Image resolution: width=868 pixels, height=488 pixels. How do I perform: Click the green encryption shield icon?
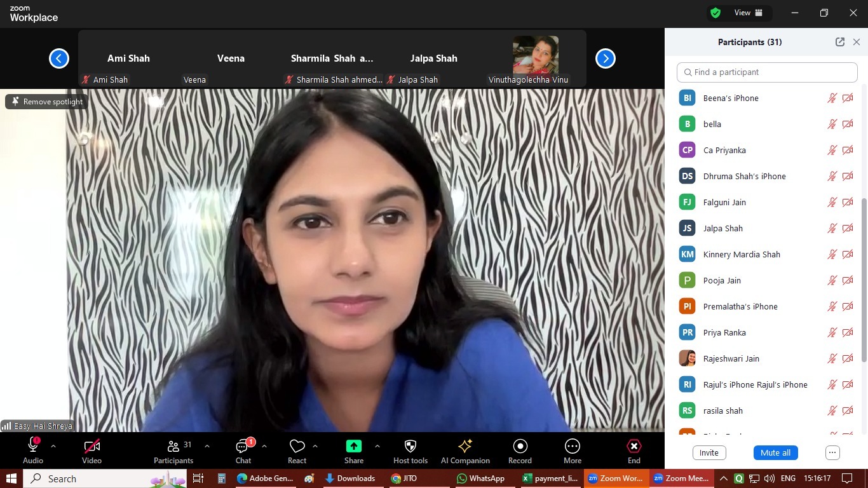715,13
